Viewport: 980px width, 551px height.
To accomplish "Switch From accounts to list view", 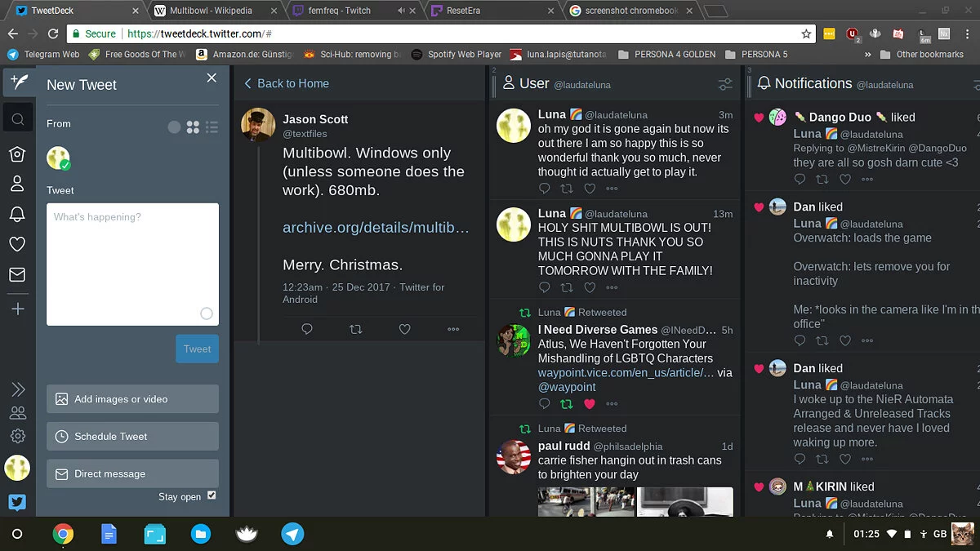I will click(212, 127).
